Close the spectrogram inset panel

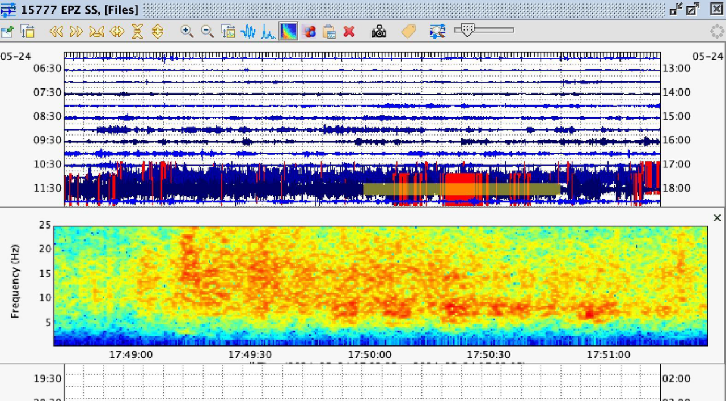(717, 218)
